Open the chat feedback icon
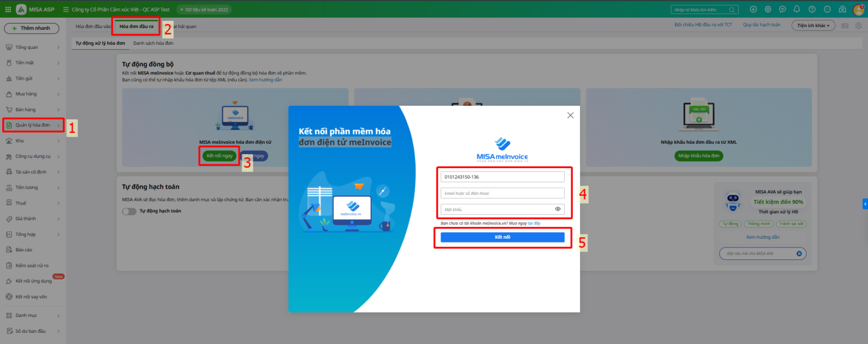 782,9
